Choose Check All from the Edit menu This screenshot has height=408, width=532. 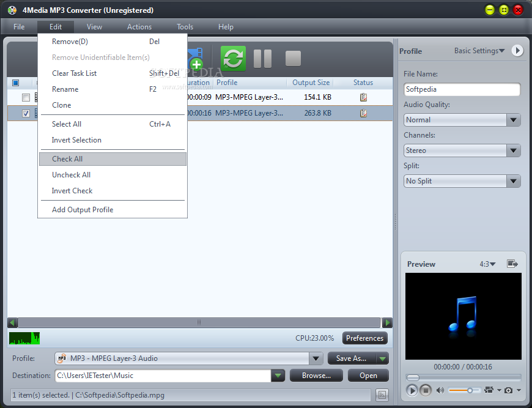pyautogui.click(x=113, y=159)
